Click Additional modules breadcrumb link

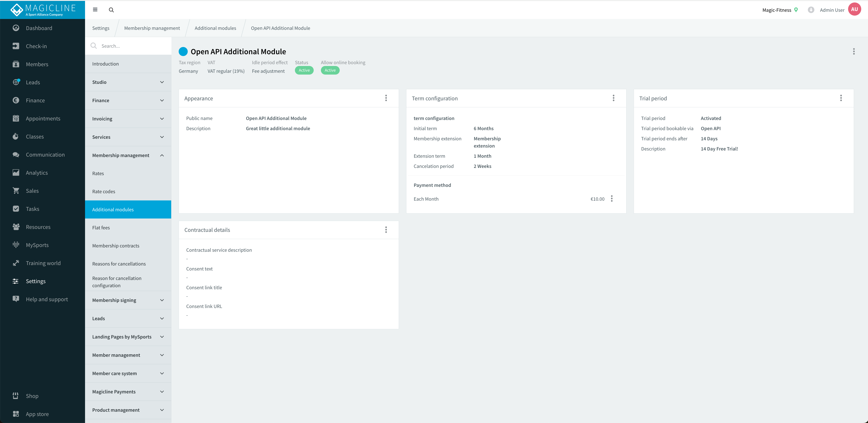tap(215, 28)
